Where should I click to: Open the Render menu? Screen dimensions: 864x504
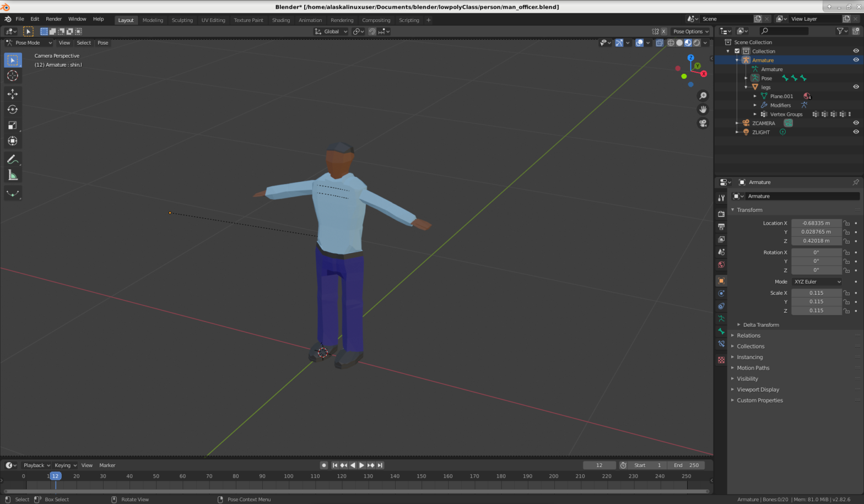tap(53, 19)
